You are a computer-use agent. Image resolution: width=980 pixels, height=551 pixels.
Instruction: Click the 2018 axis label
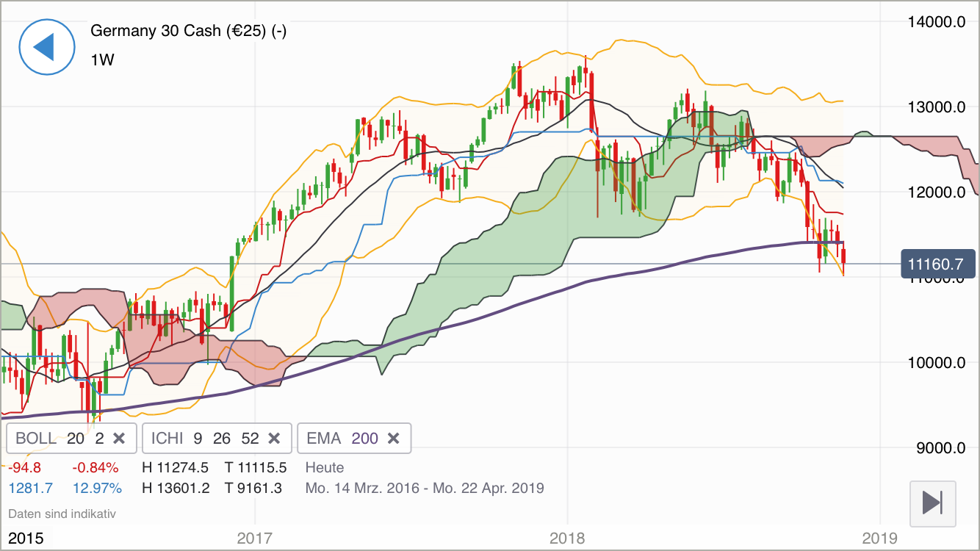tap(567, 537)
